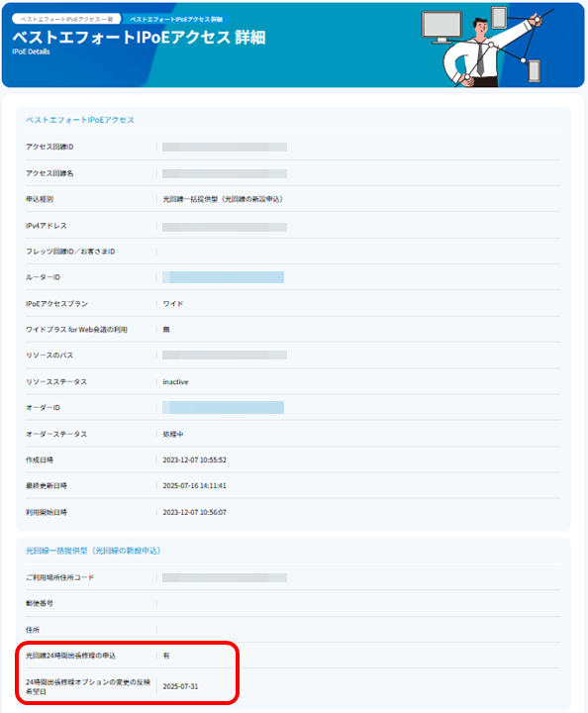Screen dimensions: 588x713
Task: Click the blurred アクセス回線ID value
Action: tap(225, 147)
